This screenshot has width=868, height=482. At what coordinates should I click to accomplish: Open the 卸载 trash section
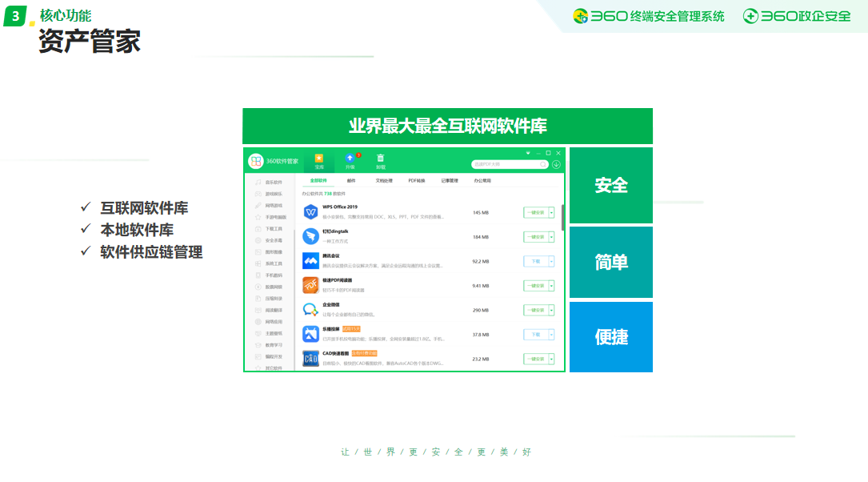pos(380,161)
